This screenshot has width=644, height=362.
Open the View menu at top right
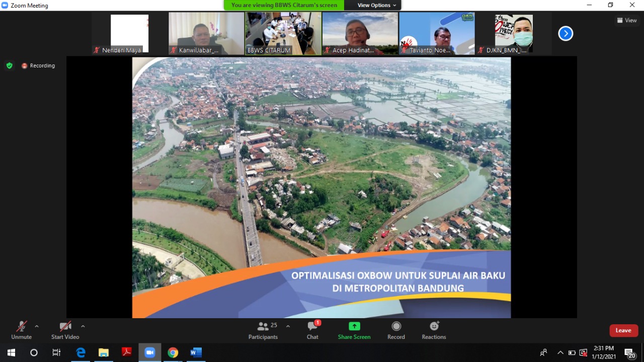pyautogui.click(x=626, y=20)
